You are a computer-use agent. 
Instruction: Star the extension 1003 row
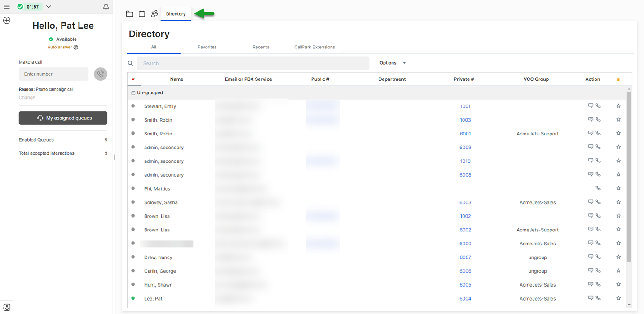point(618,120)
